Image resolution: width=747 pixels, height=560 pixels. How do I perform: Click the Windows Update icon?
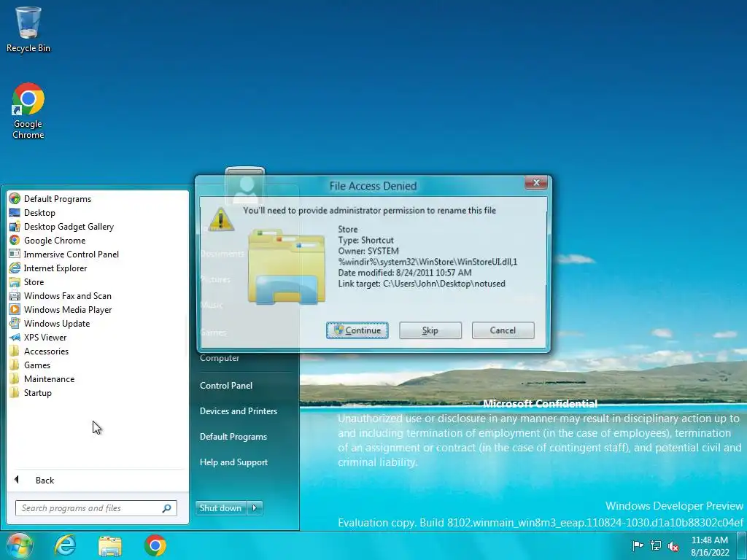[15, 323]
